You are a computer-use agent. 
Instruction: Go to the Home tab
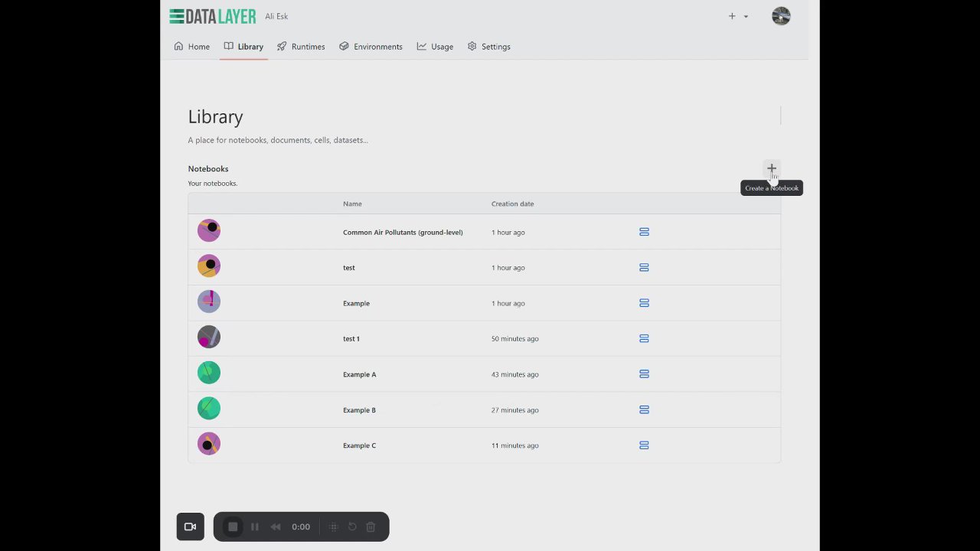point(191,47)
